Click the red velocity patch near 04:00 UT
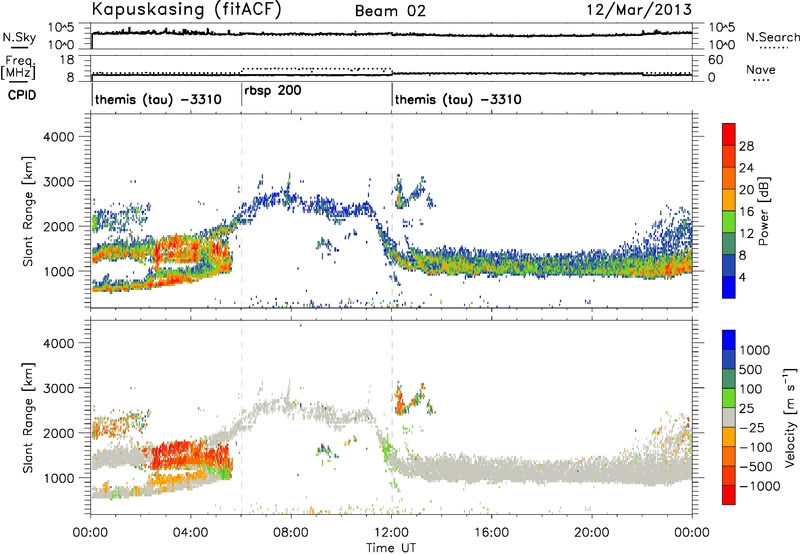Image resolution: width=800 pixels, height=554 pixels. [189, 456]
